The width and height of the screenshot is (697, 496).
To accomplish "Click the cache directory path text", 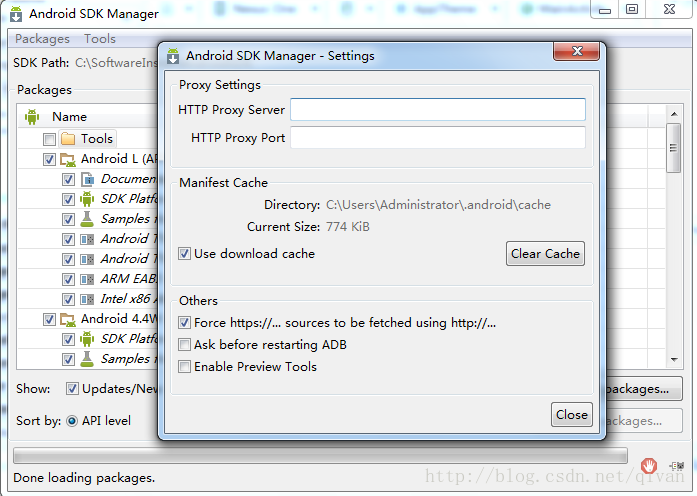I will (438, 205).
